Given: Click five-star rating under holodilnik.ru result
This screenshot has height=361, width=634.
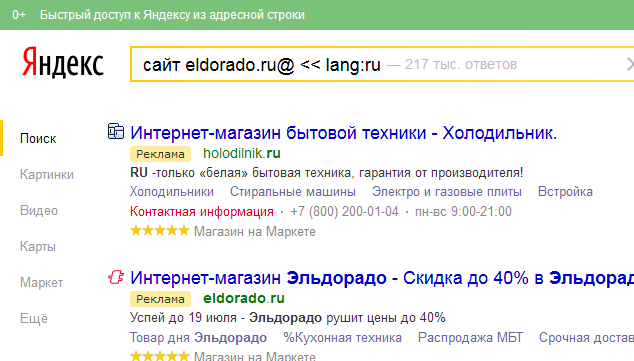Looking at the screenshot, I should point(160,231).
